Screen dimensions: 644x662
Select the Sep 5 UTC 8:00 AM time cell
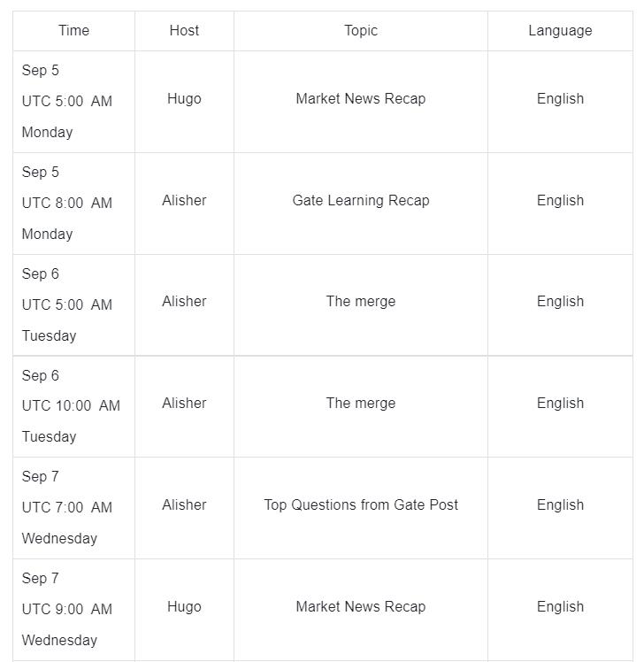(67, 203)
